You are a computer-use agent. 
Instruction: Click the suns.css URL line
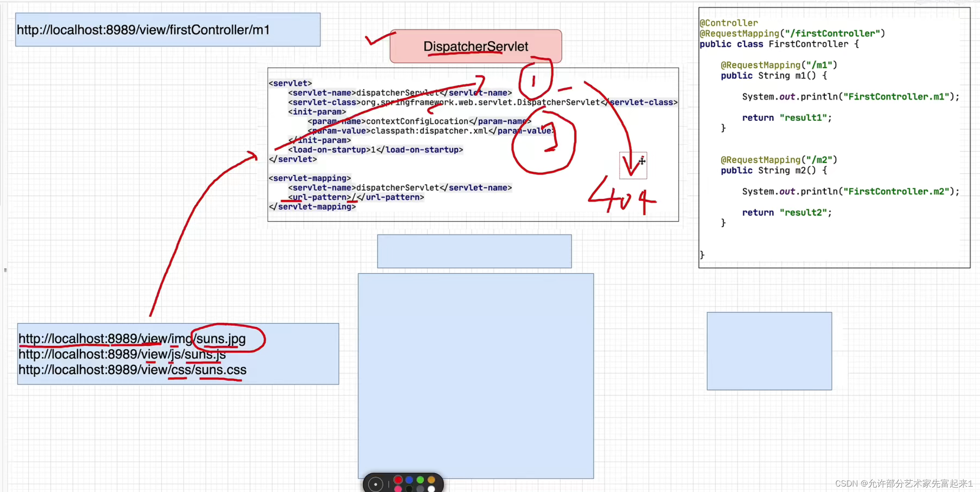click(132, 370)
